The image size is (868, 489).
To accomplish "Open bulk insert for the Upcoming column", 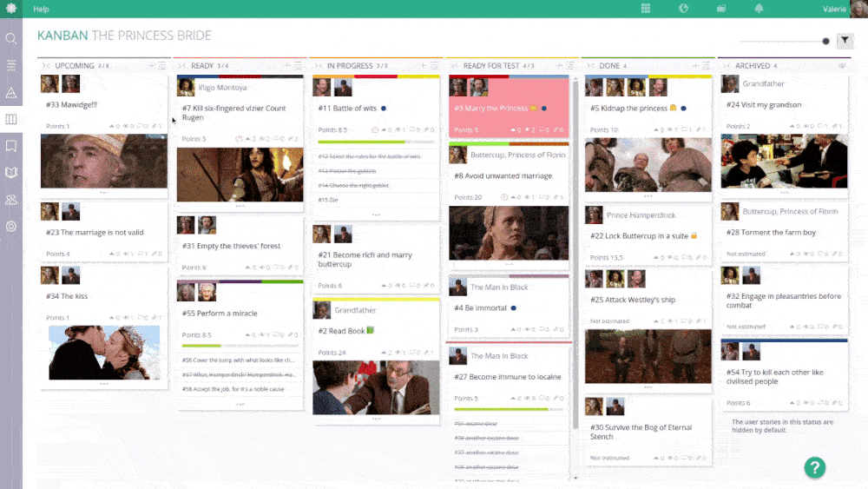I will (161, 65).
